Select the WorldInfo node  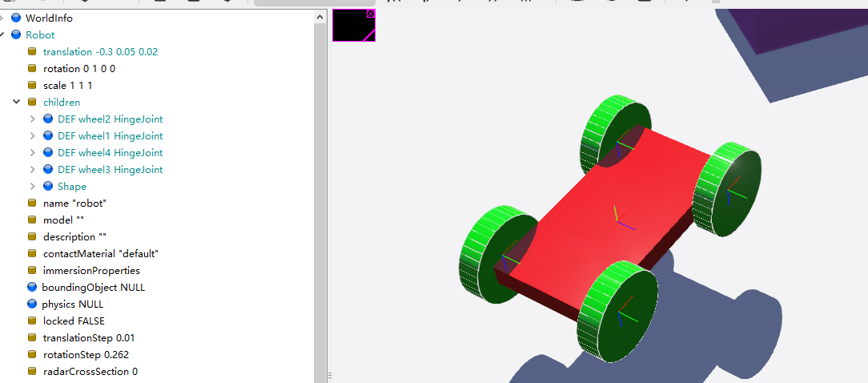pyautogui.click(x=49, y=18)
